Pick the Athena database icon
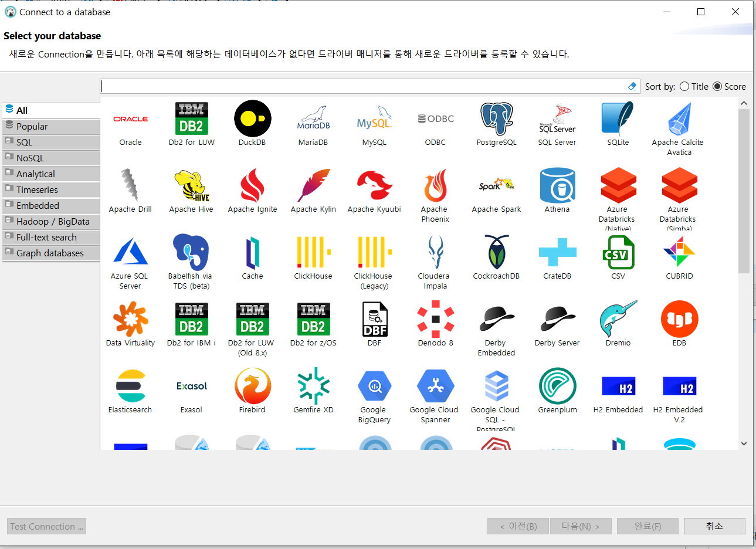756x549 pixels. (x=557, y=185)
